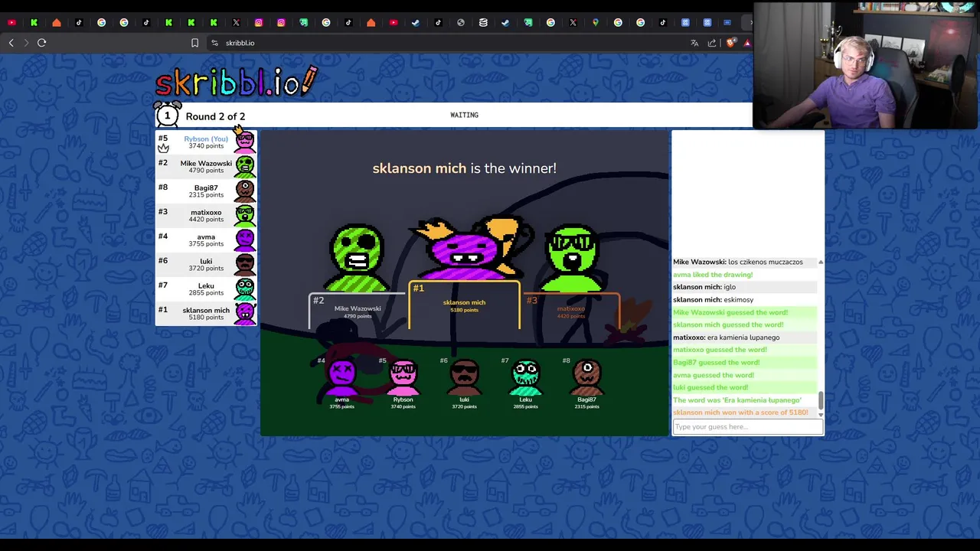Click the 'Type your guess here' chat input
Image resolution: width=980 pixels, height=551 pixels.
747,427
